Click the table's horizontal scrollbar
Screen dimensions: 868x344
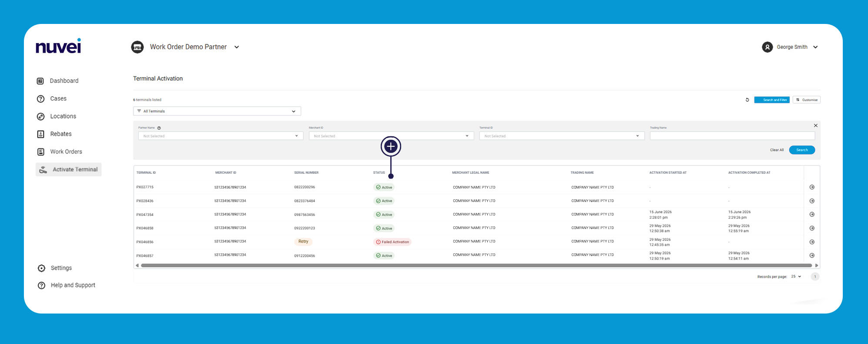(x=476, y=265)
